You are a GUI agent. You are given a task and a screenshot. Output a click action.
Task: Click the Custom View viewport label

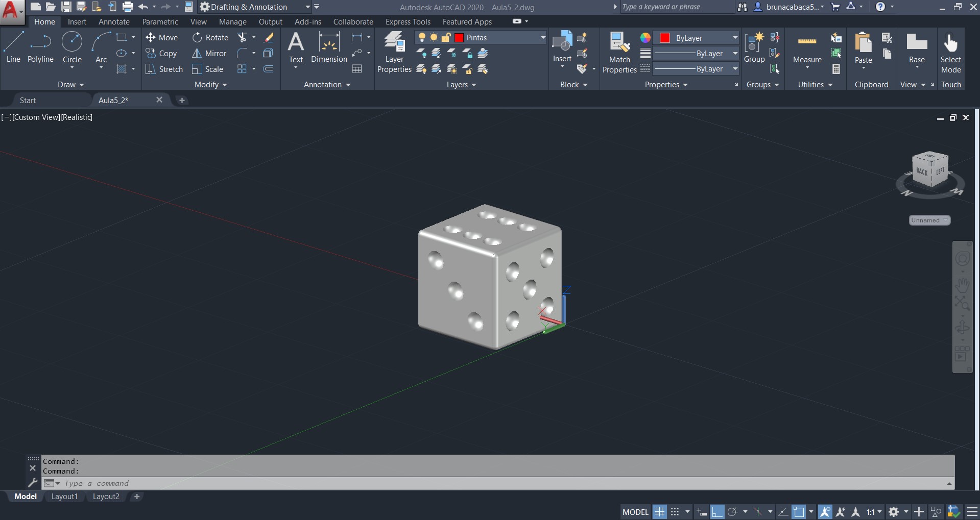tap(36, 117)
